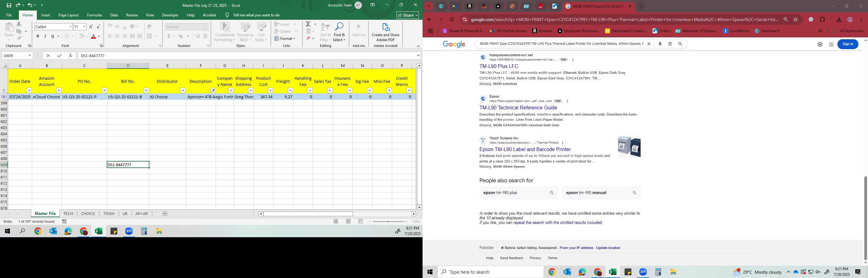Click the Epson TM-L90 printer thumbnail image
The width and height of the screenshot is (868, 278).
629,147
